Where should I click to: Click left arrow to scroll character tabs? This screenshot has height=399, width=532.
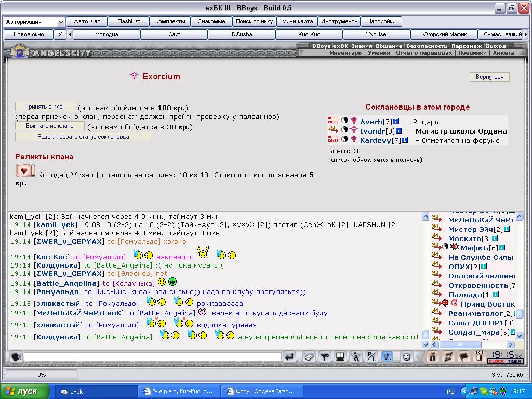click(x=70, y=34)
